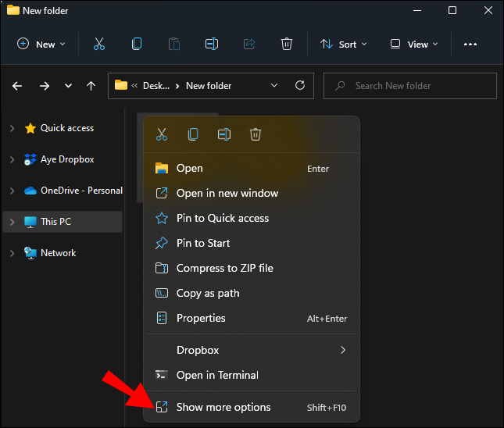504x428 pixels.
Task: Click the Delete trash icon in context menu
Action: [256, 134]
